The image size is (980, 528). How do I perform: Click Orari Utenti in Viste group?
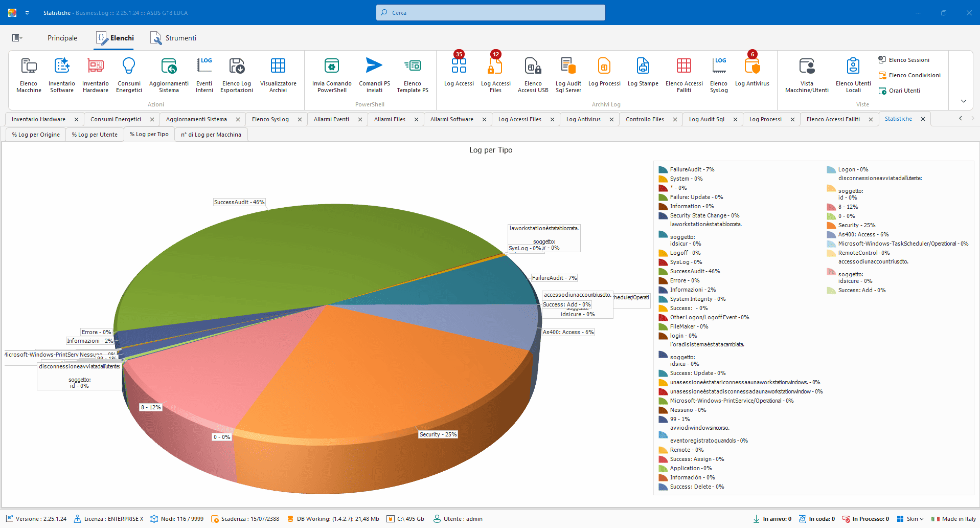coord(904,91)
